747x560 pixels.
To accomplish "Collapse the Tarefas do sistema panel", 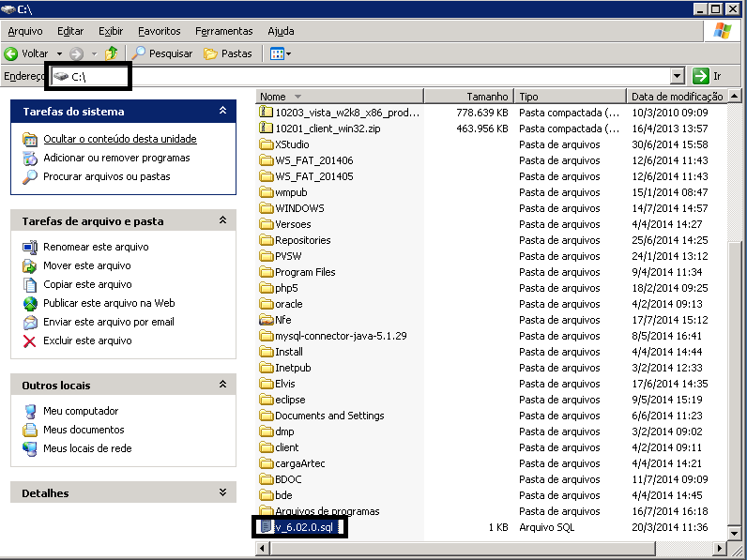I will [x=222, y=111].
